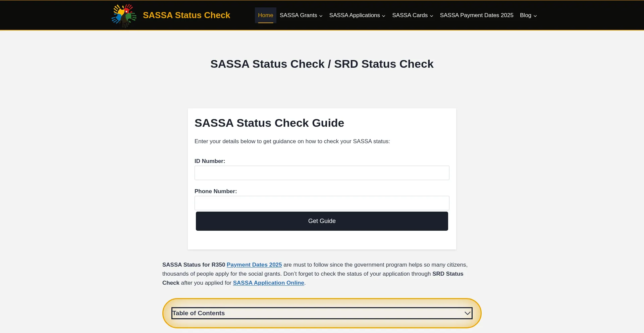
Task: Expand the Table of Contents section
Action: click(x=321, y=313)
